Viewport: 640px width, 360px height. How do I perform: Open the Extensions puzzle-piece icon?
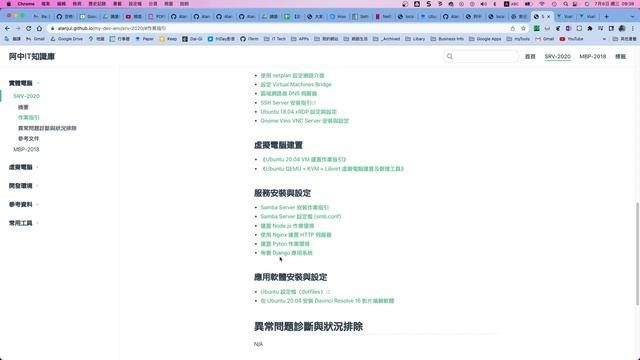click(590, 28)
